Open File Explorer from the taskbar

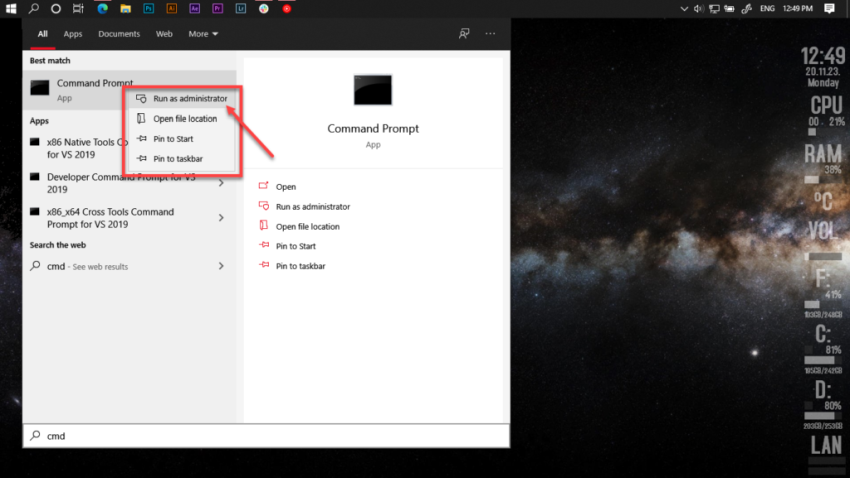pyautogui.click(x=125, y=9)
